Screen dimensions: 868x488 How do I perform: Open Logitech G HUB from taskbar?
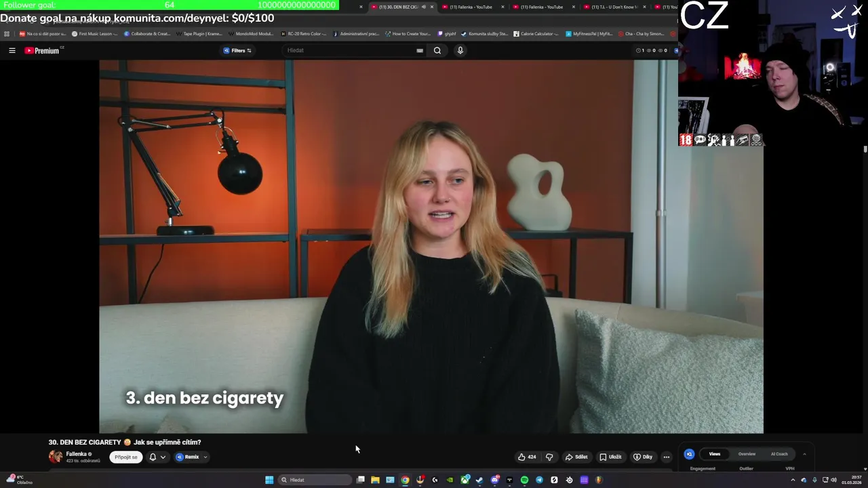point(435,480)
